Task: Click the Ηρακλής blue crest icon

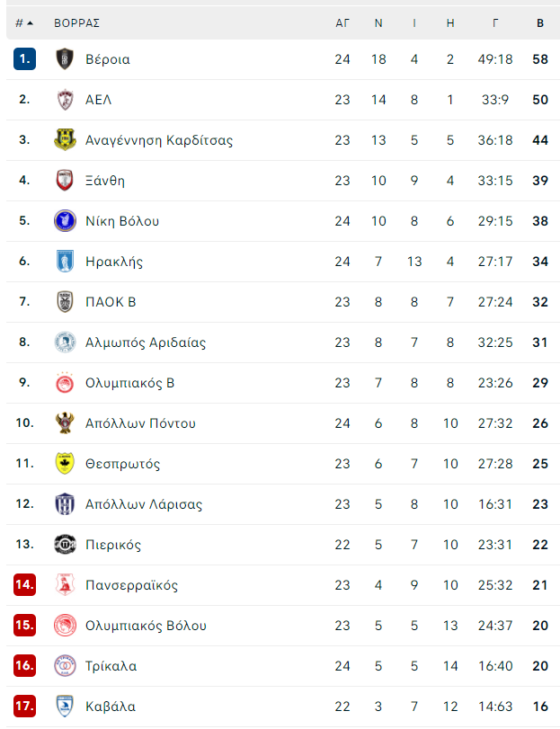Action: [65, 262]
